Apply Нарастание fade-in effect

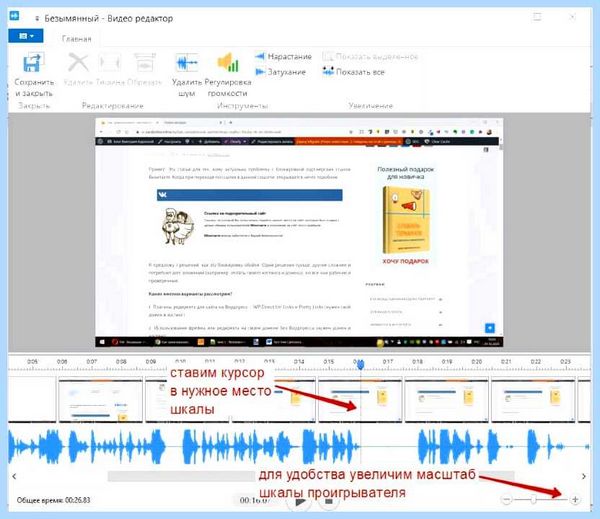click(x=283, y=57)
